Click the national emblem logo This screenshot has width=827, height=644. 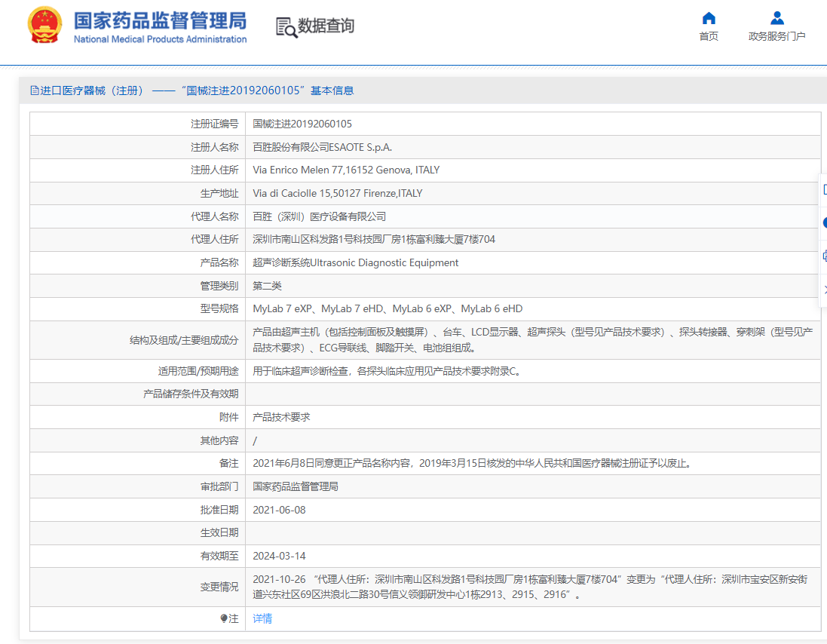coord(44,25)
